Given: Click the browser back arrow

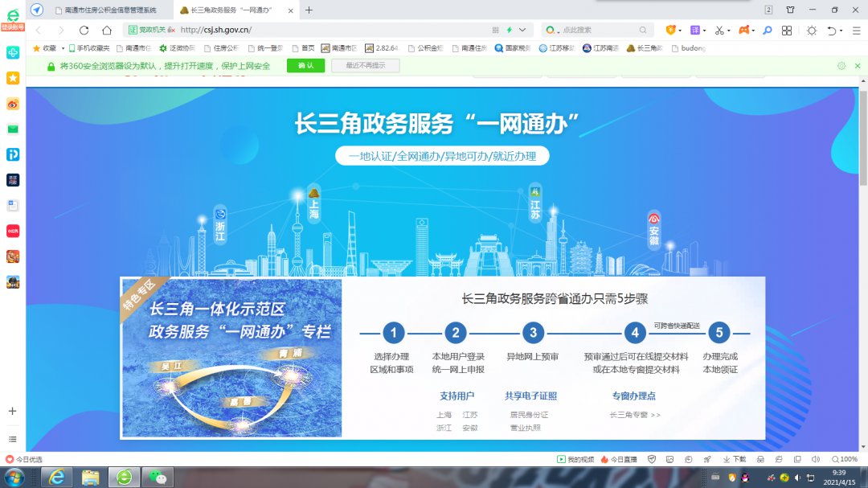Looking at the screenshot, I should [x=39, y=30].
